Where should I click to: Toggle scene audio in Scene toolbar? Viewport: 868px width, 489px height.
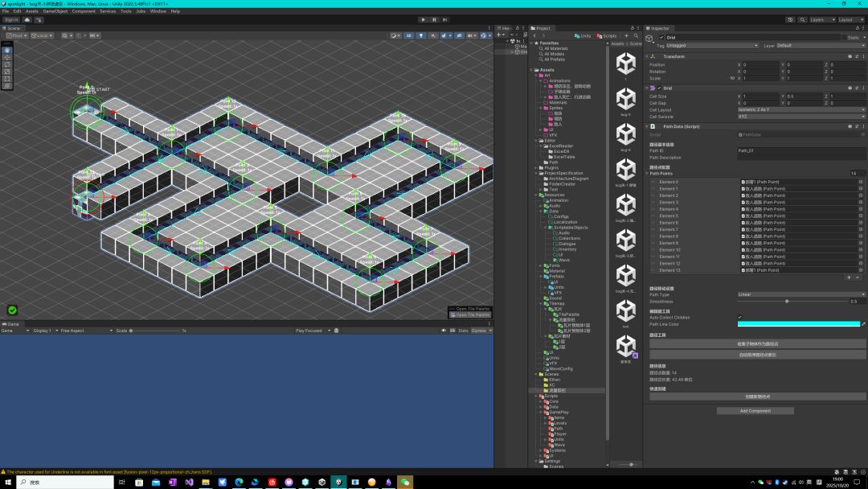[433, 35]
